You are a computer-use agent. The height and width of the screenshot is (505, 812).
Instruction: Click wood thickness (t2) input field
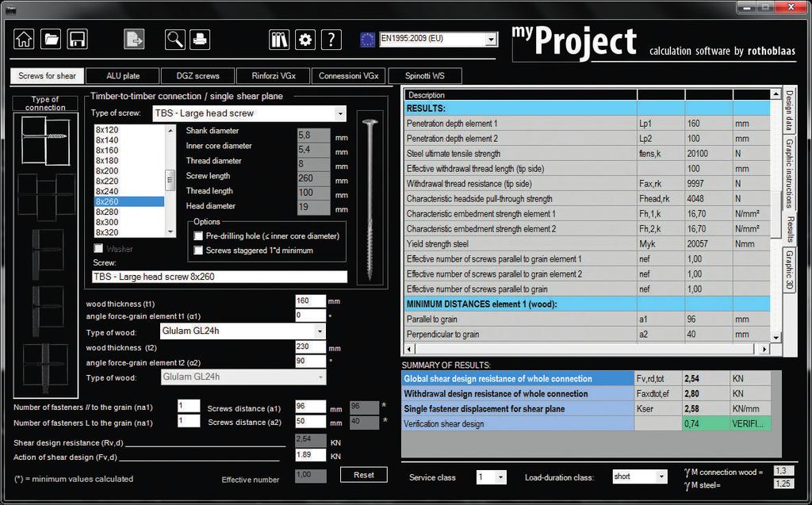310,346
